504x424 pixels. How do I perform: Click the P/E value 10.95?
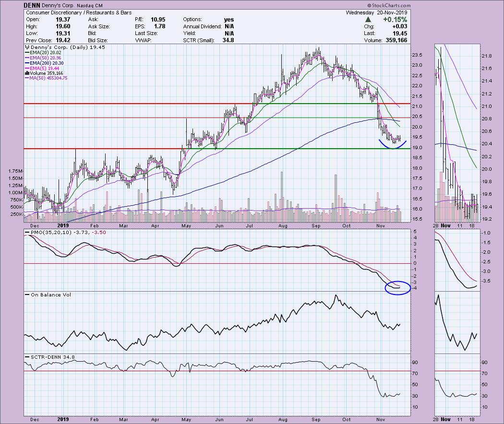[158, 20]
